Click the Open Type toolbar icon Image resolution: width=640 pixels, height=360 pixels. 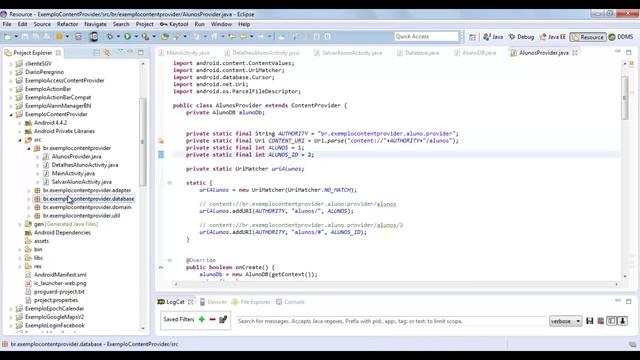pos(164,37)
